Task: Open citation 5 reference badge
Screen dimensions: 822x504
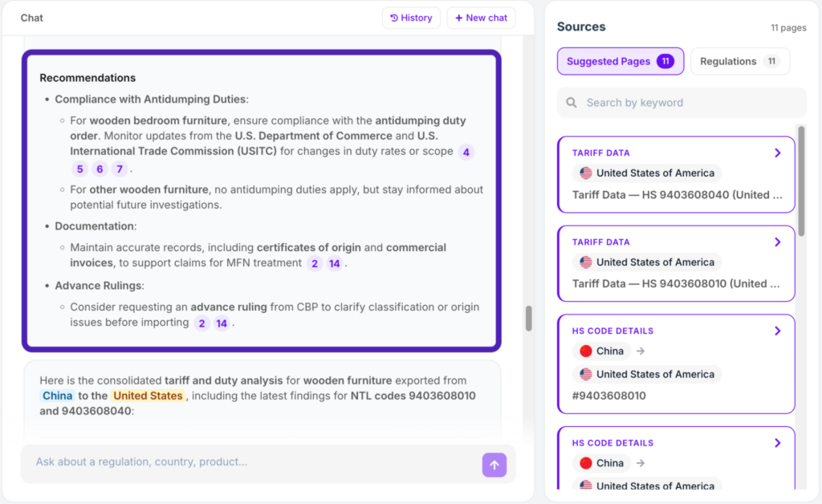Action: coord(79,169)
